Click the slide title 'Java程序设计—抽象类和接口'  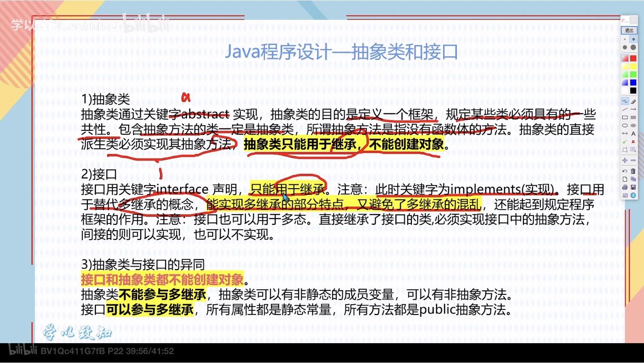coord(341,52)
